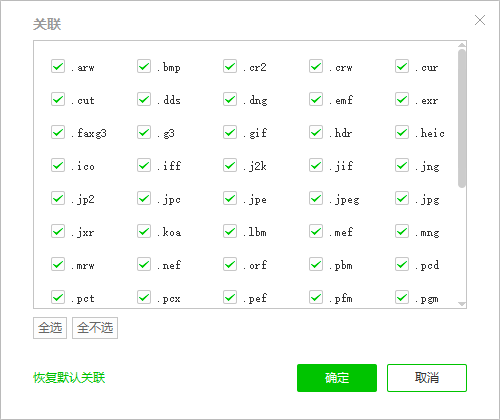The width and height of the screenshot is (500, 420).
Task: Disable the .cur file association
Action: click(x=402, y=66)
